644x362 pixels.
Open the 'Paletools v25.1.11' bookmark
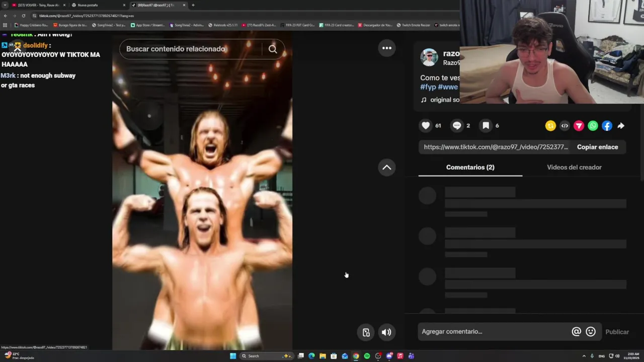click(x=223, y=25)
